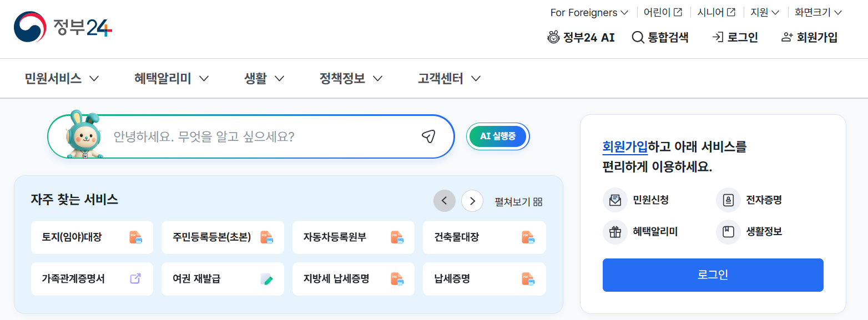868x320 pixels.
Task: Click the 혜택알리미 gift icon
Action: click(615, 232)
